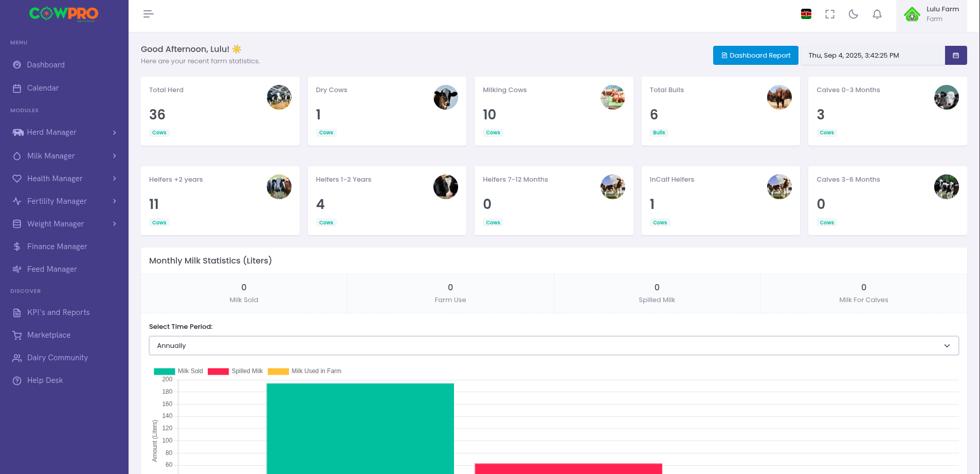Toggle dark mode with the moon icon

(x=853, y=14)
